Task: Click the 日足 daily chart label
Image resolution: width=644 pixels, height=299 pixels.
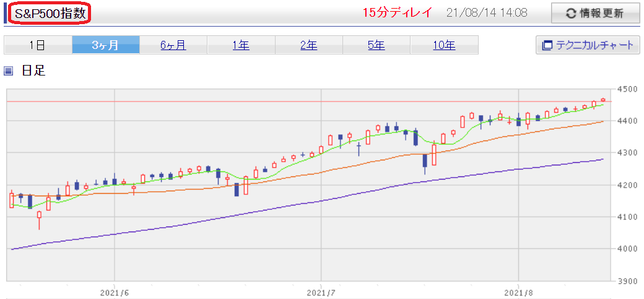Action: [x=33, y=71]
